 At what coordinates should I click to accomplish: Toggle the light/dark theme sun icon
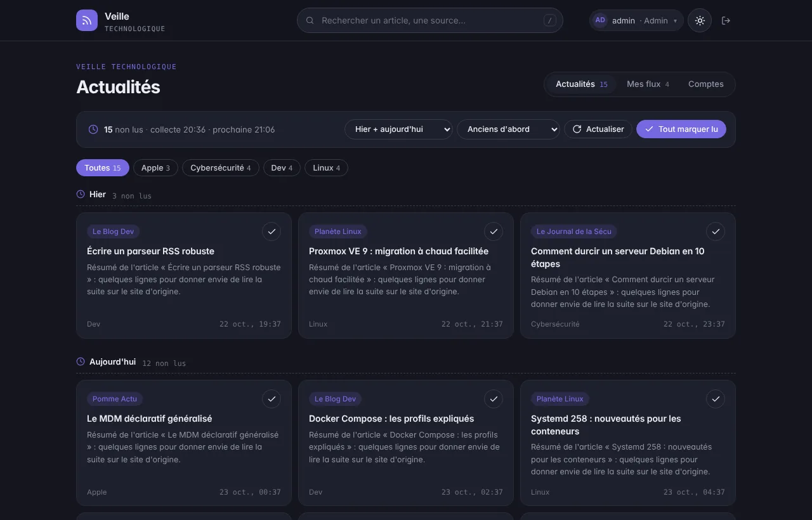(x=700, y=20)
